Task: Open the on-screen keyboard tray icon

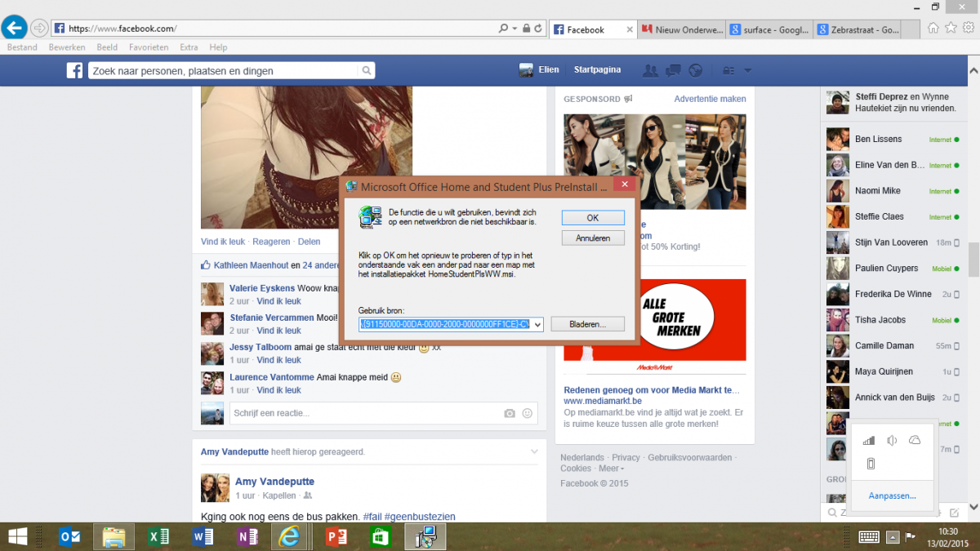Action: click(869, 536)
